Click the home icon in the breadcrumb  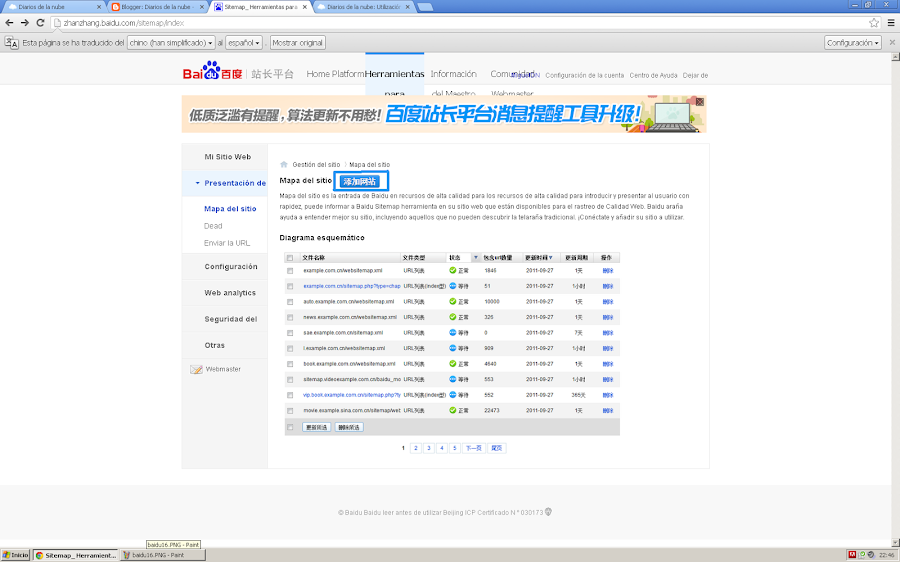pos(284,164)
